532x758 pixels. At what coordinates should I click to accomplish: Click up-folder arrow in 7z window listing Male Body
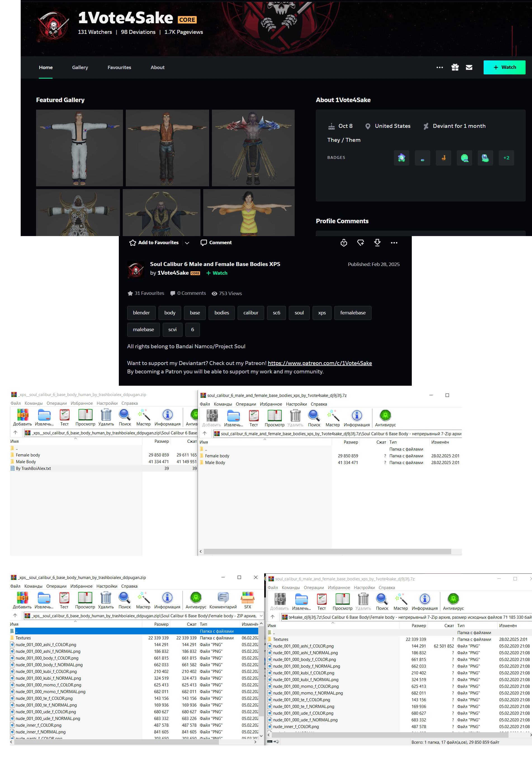[205, 433]
